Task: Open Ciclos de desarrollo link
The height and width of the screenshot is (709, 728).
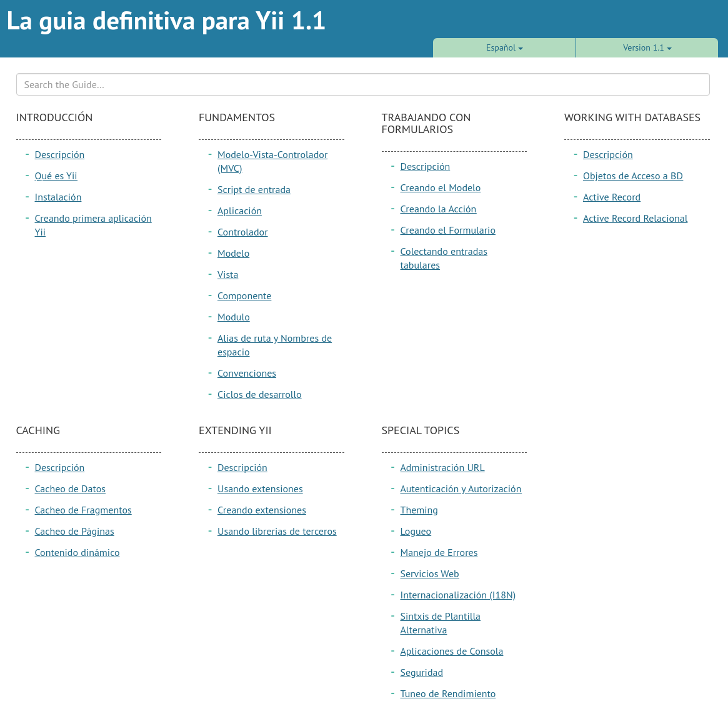Action: (x=259, y=395)
